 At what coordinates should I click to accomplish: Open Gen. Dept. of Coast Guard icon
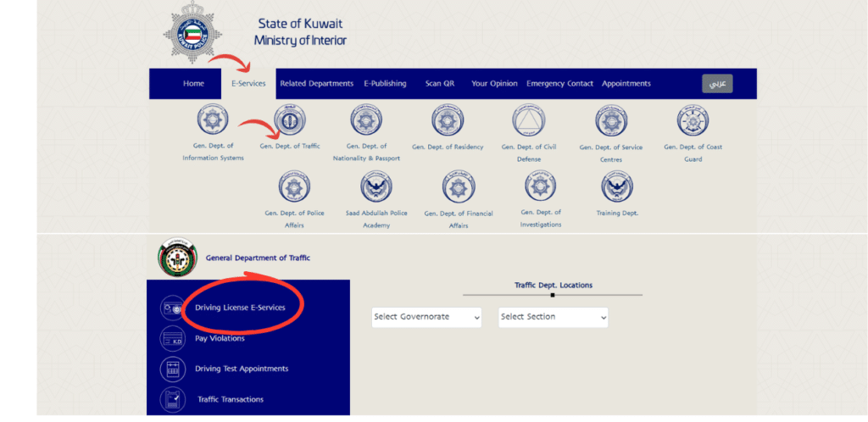pyautogui.click(x=693, y=121)
